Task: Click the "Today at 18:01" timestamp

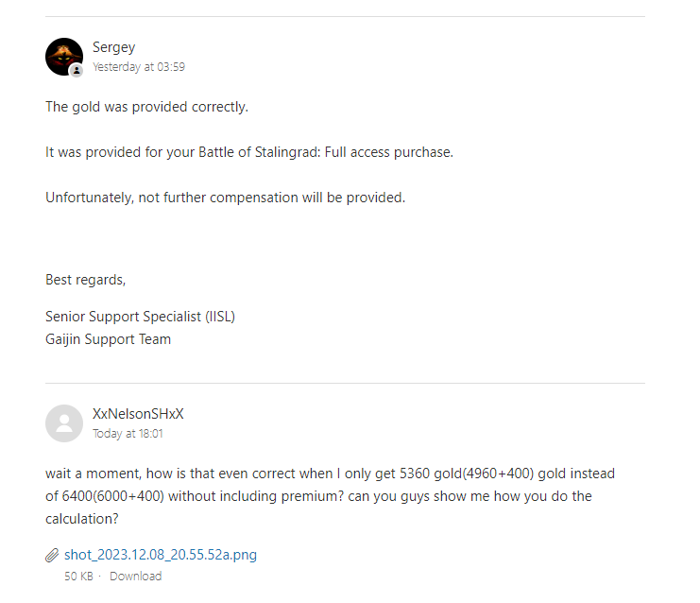Action: click(x=128, y=434)
